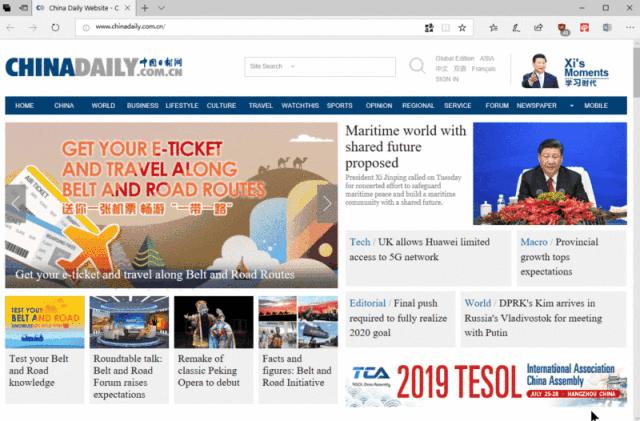Open site information icon in address bar
The width and height of the screenshot is (640, 421).
86,27
